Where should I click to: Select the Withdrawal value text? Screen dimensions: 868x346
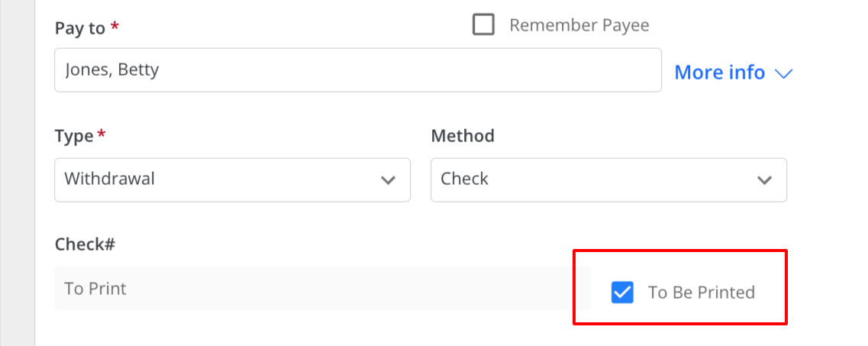110,179
